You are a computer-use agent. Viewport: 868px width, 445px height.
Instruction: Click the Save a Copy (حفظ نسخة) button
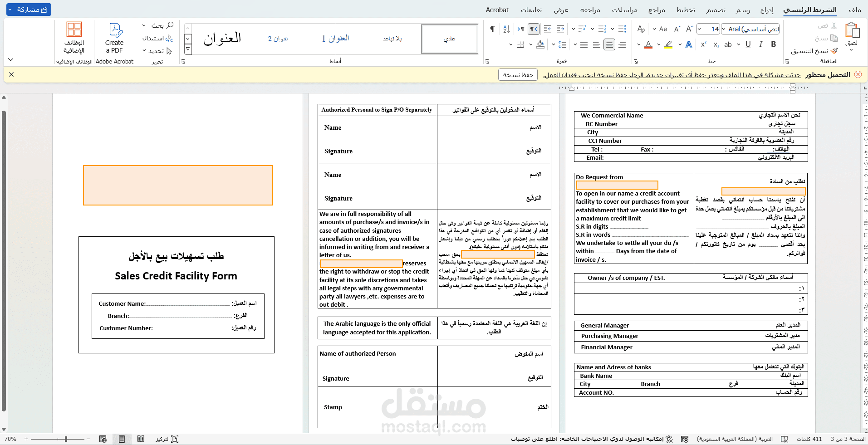(x=518, y=75)
